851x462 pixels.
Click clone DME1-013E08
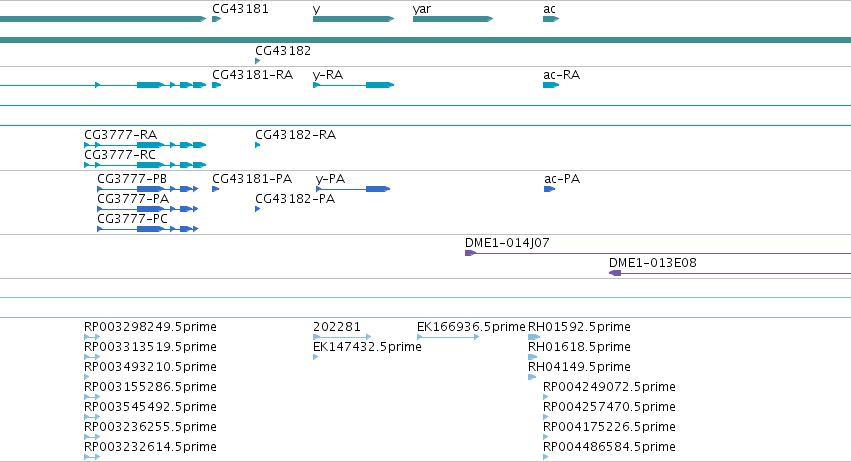652,263
